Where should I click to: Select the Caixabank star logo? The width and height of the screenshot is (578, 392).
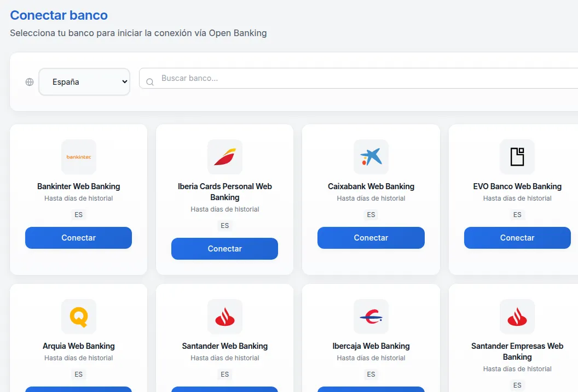tap(371, 157)
